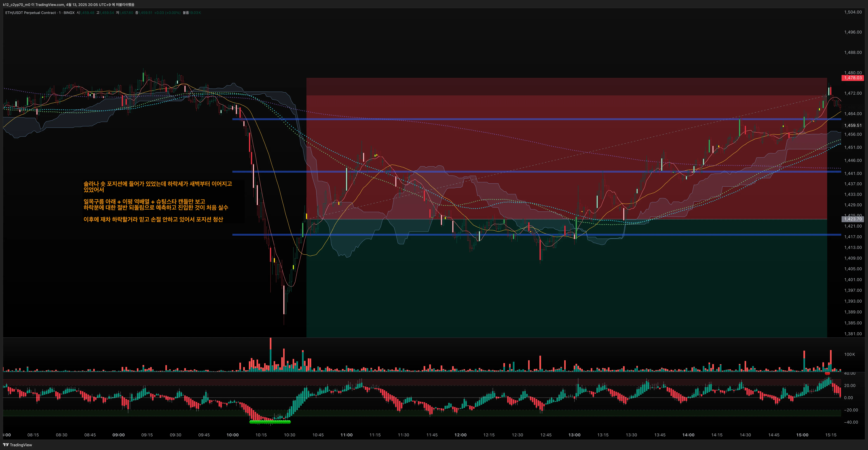Click the 1,401.00 price axis label
The height and width of the screenshot is (450, 868).
click(x=853, y=280)
